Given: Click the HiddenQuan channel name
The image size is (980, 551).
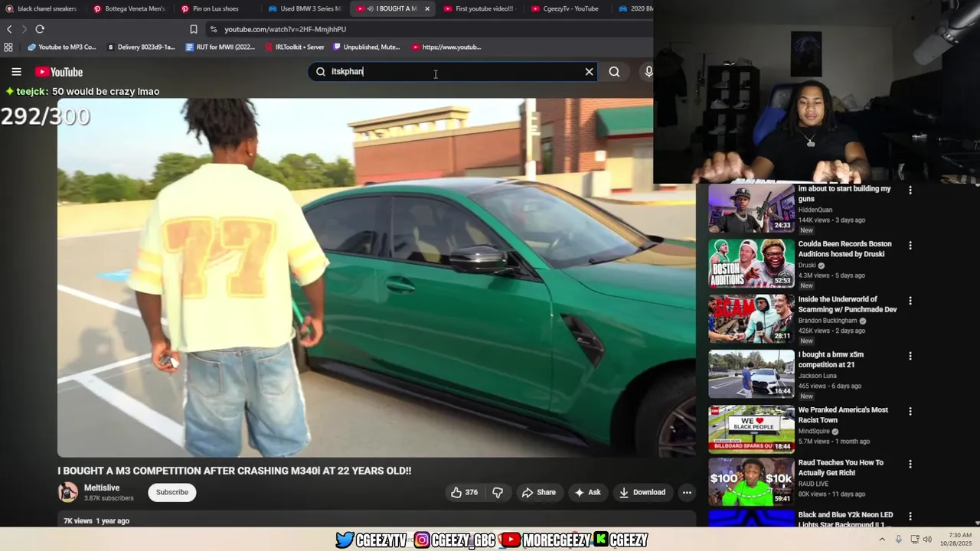Looking at the screenshot, I should pyautogui.click(x=815, y=210).
